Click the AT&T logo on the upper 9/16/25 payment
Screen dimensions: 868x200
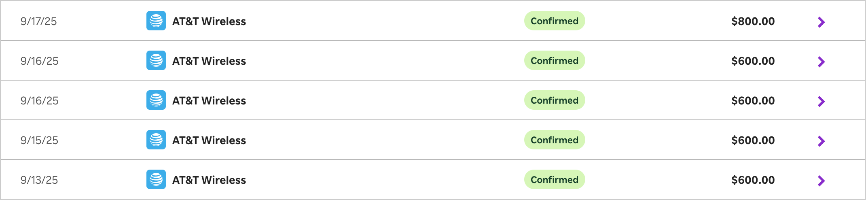pos(156,60)
